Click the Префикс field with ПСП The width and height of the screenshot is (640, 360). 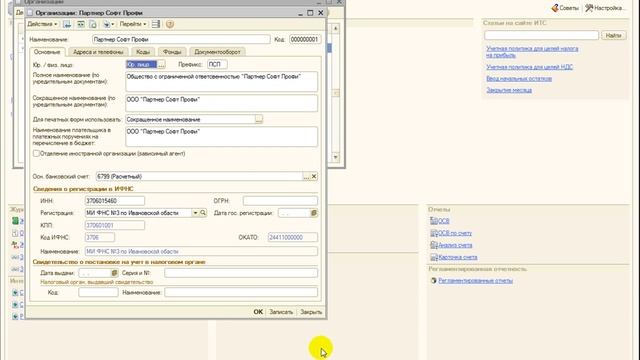217,64
